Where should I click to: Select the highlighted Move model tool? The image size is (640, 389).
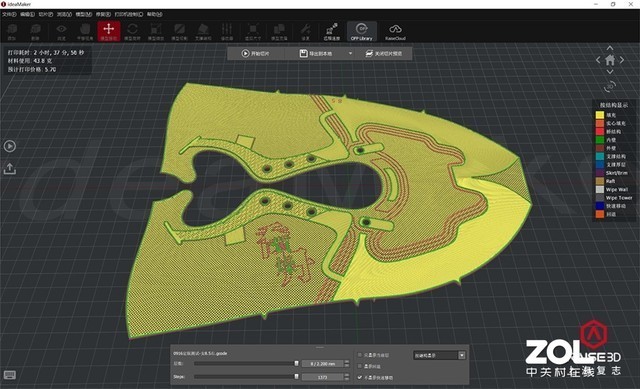point(109,31)
